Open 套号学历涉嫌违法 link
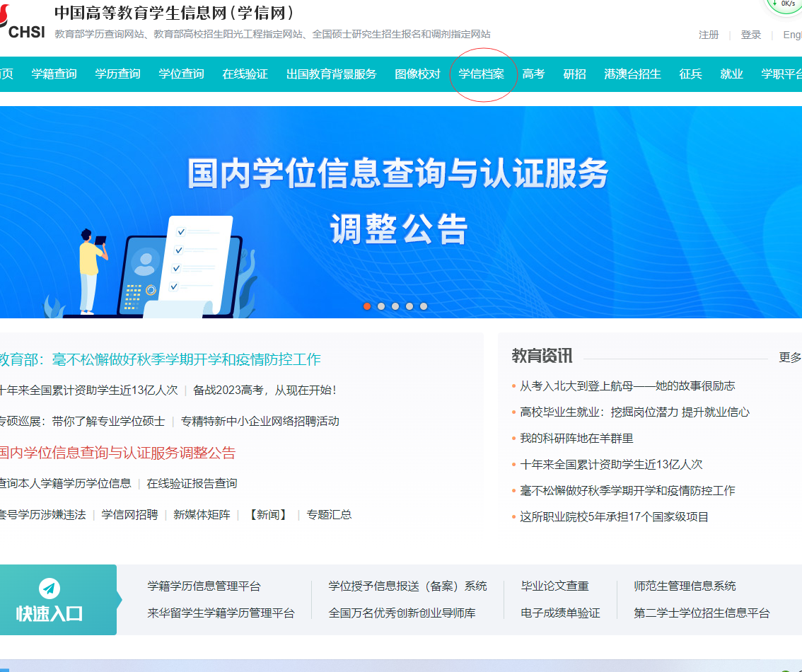802x672 pixels. point(43,514)
